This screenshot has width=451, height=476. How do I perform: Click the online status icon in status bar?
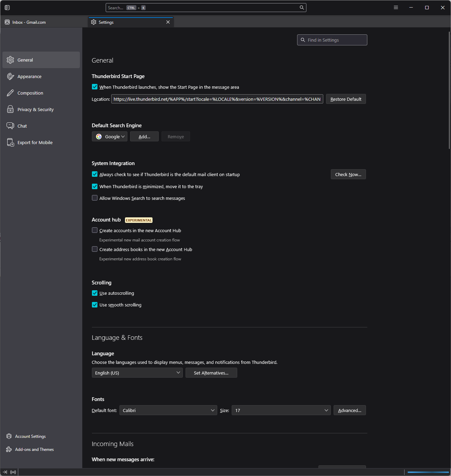point(13,472)
